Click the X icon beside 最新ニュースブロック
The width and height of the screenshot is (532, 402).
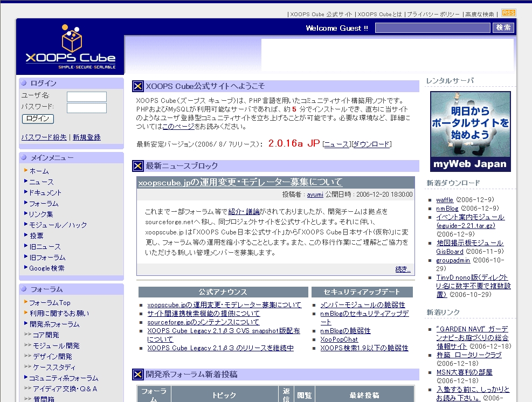point(138,166)
